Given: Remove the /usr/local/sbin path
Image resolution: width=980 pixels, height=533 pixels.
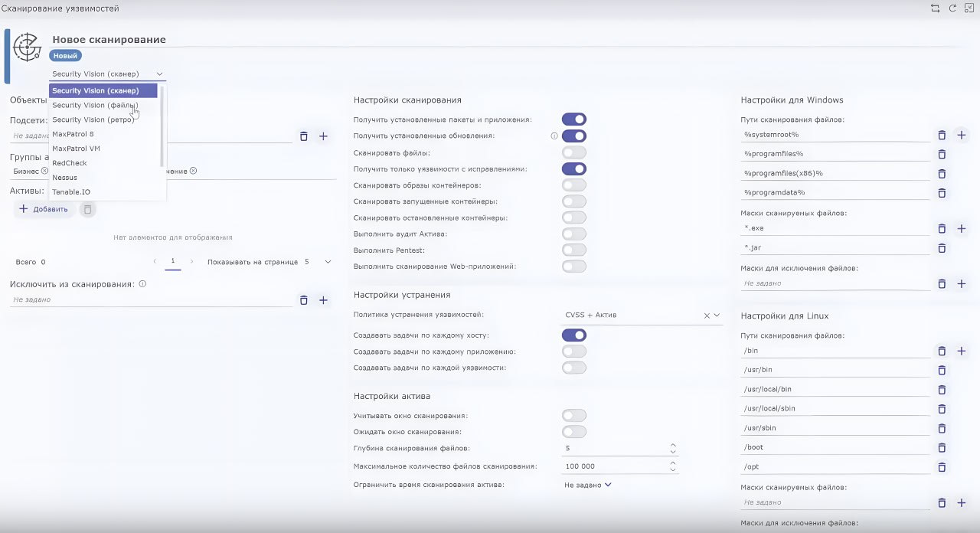Looking at the screenshot, I should click(x=942, y=409).
